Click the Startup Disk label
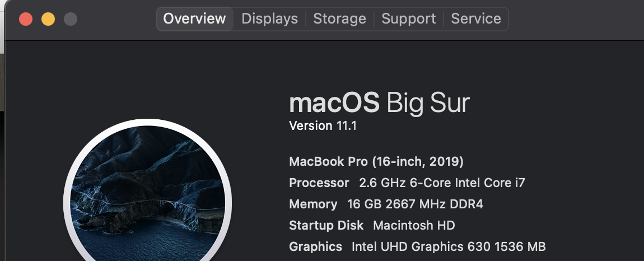 point(326,226)
